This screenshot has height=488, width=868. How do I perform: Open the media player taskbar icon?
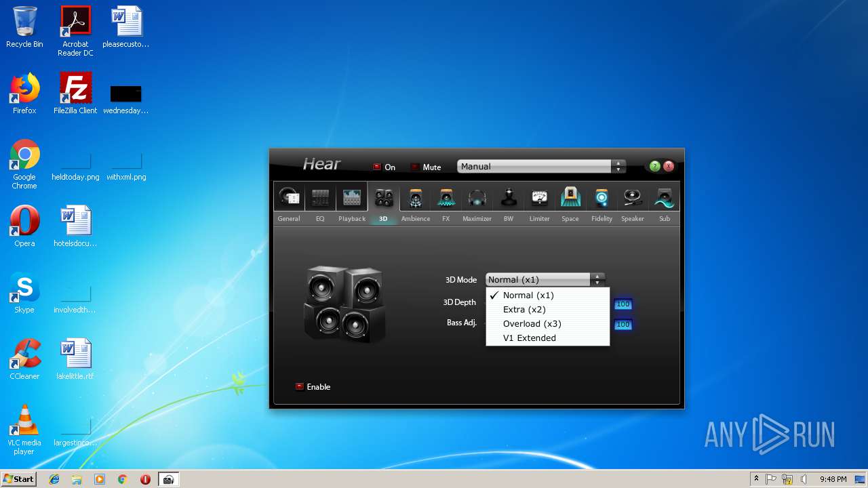(x=100, y=479)
